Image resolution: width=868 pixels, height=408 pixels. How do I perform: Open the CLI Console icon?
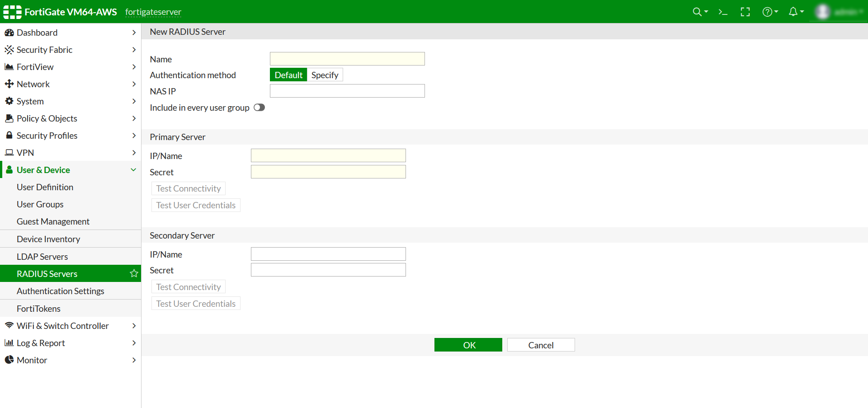pos(722,12)
